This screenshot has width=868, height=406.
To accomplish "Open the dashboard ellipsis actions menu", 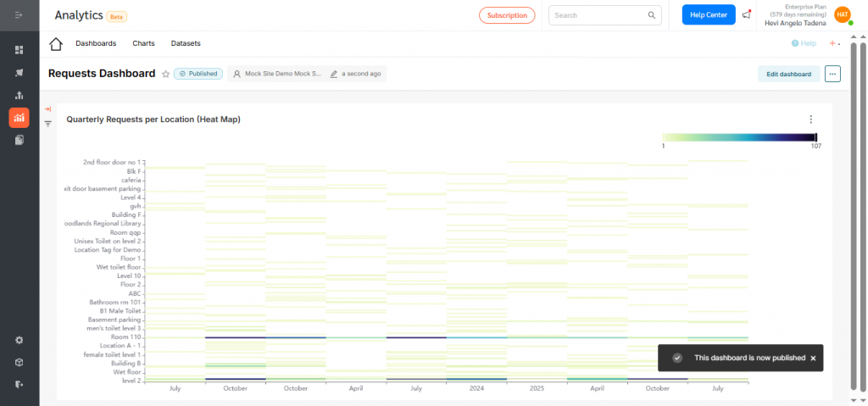I will 832,74.
